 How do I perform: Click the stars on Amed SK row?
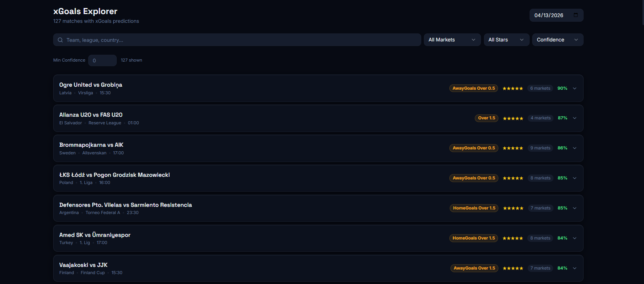click(512, 238)
